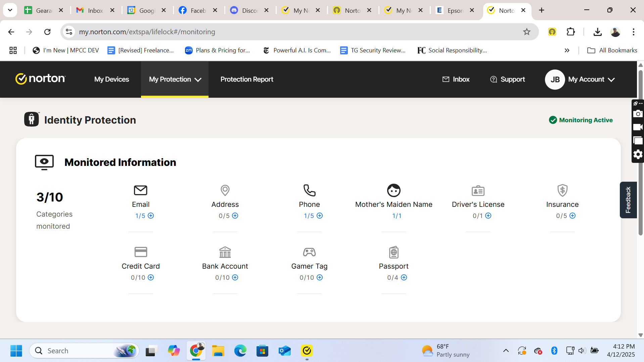Add a credit card with plus icon
644x362 pixels.
(x=151, y=277)
